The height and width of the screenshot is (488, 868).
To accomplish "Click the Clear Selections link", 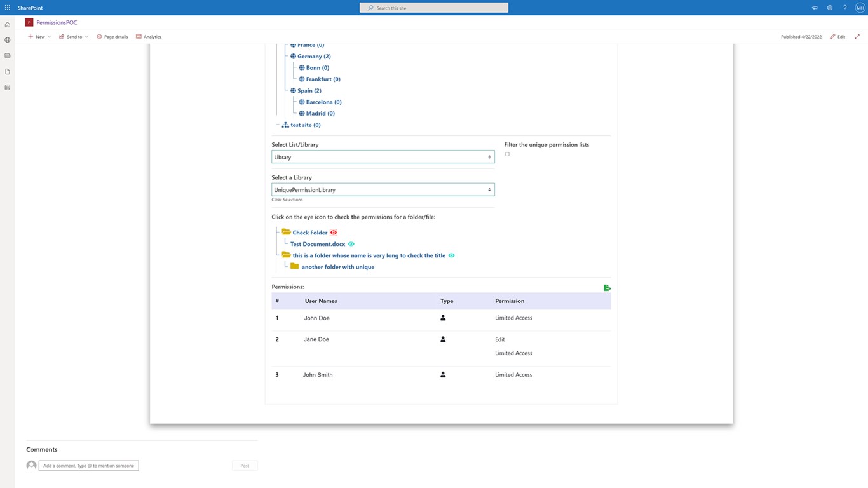I will [x=287, y=200].
